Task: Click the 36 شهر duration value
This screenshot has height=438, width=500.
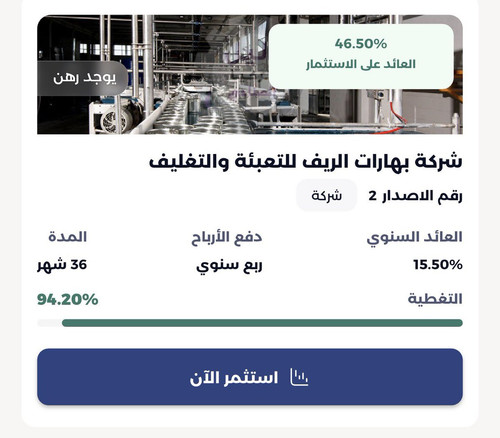Action: pyautogui.click(x=62, y=265)
